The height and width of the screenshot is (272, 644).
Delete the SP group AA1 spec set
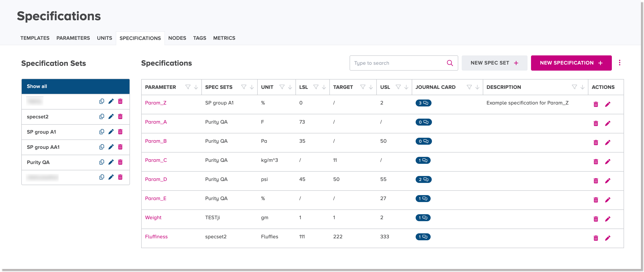[x=120, y=147]
